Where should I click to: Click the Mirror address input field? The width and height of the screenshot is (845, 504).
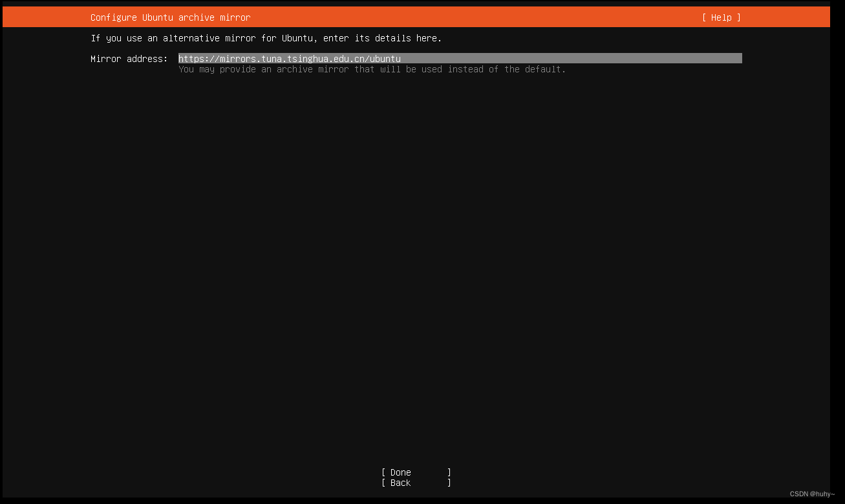pos(460,59)
